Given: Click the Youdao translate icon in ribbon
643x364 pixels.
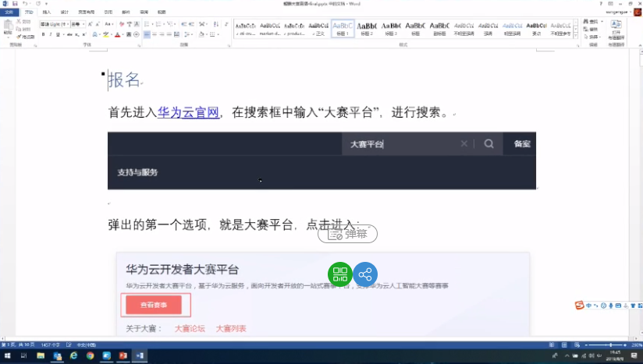Looking at the screenshot, I should pos(616,25).
